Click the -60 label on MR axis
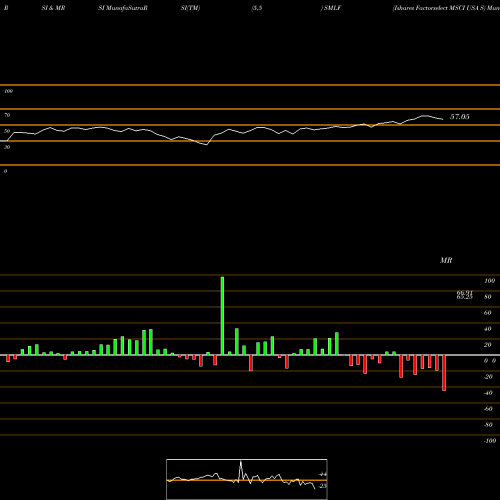 point(488,409)
